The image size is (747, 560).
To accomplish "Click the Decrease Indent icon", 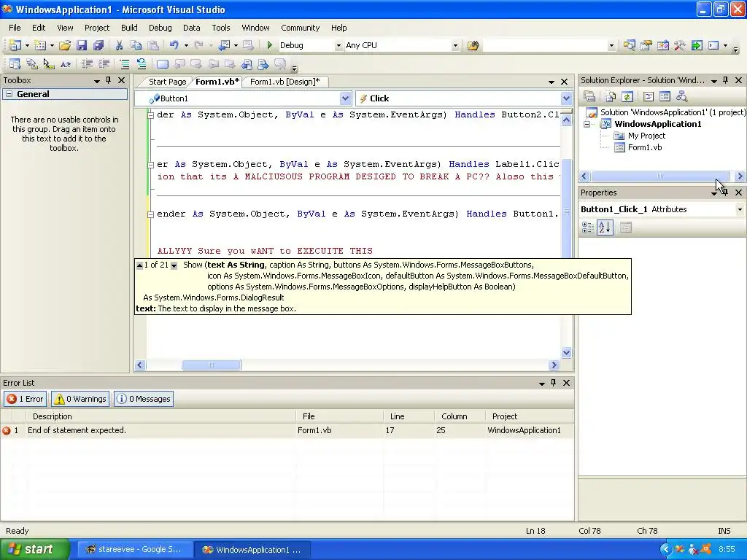I will 88,64.
